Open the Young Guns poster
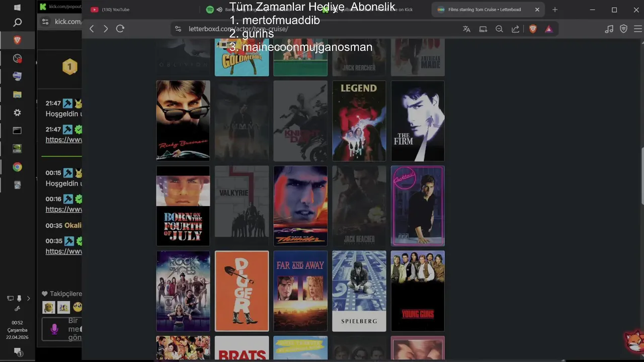 point(418,291)
